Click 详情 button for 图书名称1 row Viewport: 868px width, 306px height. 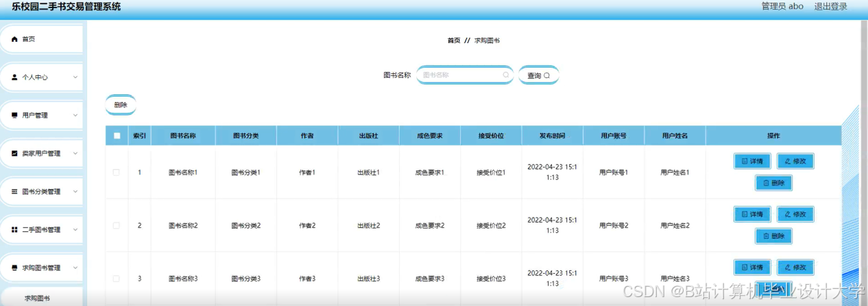tap(752, 162)
